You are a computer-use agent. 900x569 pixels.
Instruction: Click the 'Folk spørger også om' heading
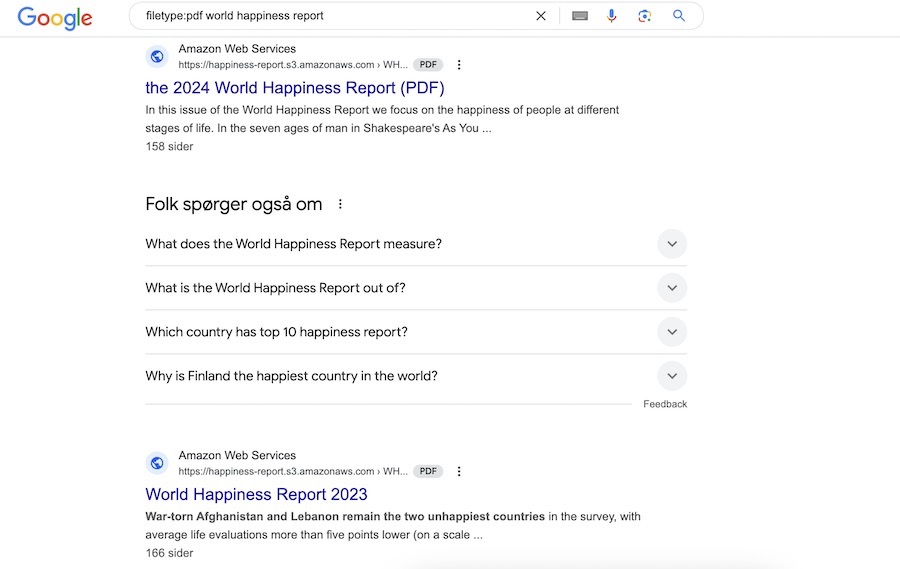tap(234, 204)
